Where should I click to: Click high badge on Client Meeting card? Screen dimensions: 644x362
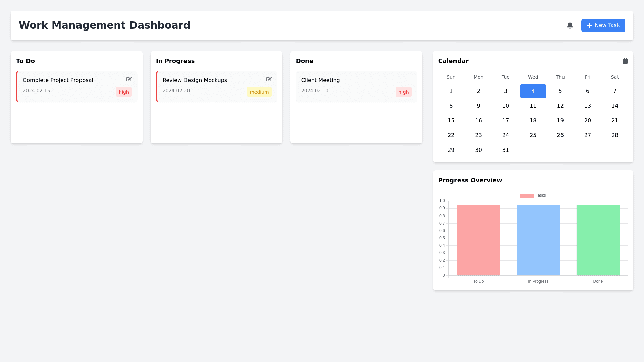[403, 92]
